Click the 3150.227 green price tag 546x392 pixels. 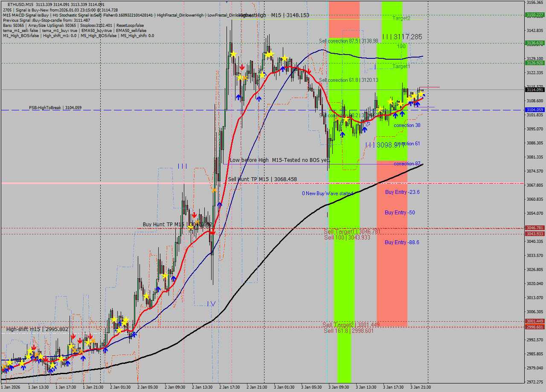pyautogui.click(x=534, y=14)
